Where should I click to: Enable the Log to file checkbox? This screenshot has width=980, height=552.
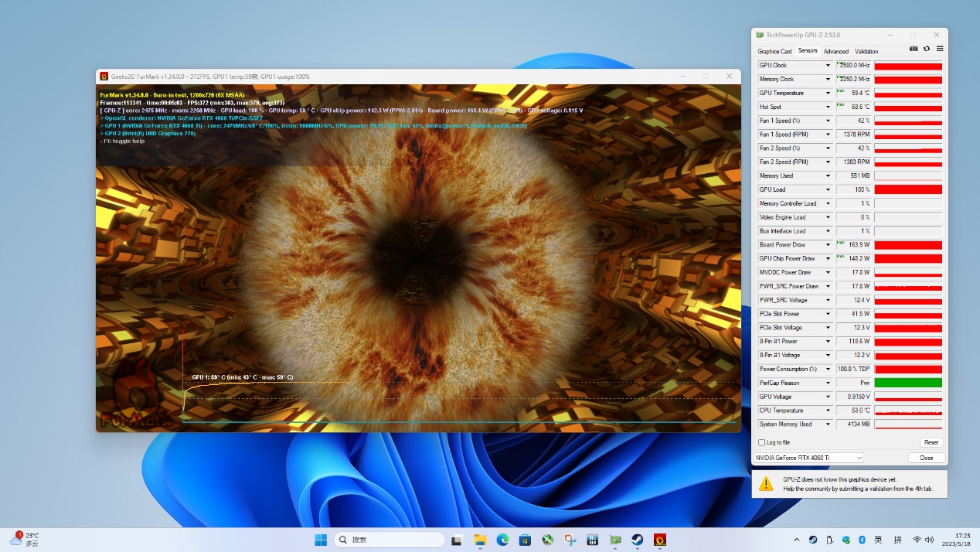[x=762, y=442]
